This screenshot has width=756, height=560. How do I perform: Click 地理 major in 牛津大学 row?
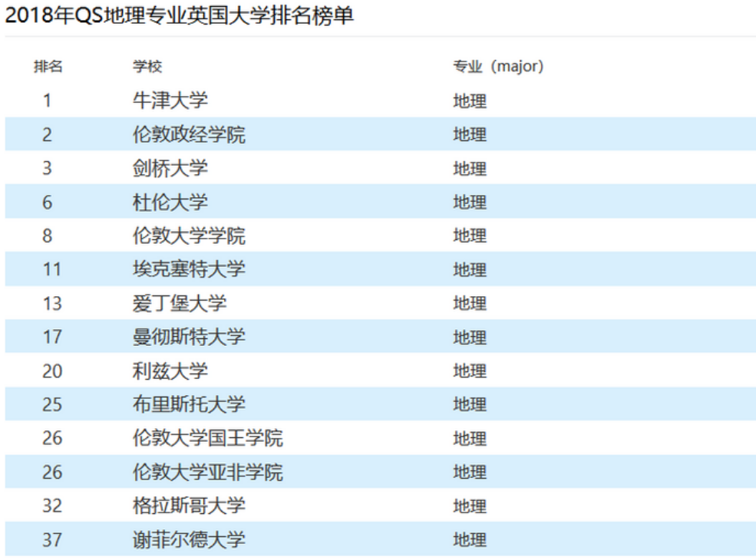point(470,101)
